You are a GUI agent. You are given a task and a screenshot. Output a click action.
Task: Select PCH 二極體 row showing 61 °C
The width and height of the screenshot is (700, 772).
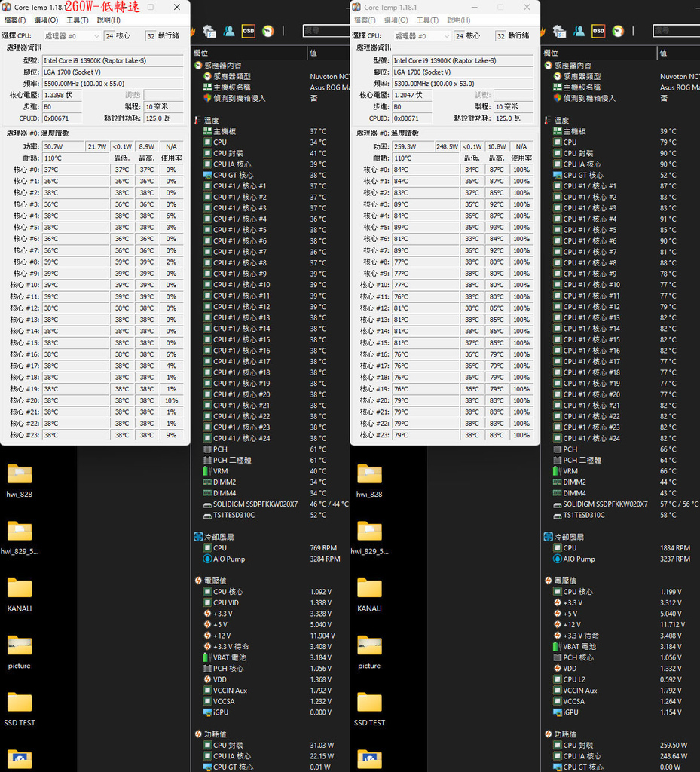point(271,461)
